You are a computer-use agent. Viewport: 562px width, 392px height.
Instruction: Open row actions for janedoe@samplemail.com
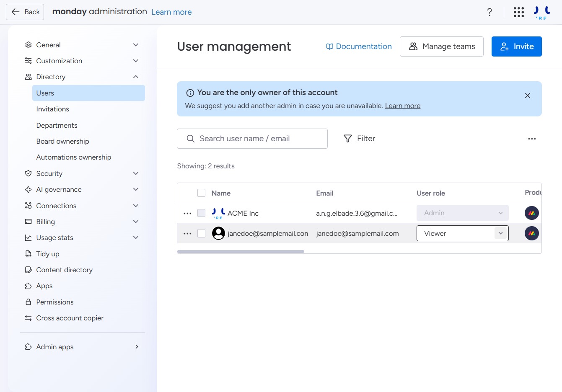(187, 233)
